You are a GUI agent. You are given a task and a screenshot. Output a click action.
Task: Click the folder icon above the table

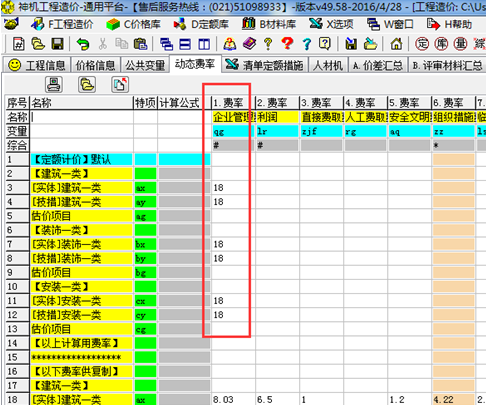point(87,84)
